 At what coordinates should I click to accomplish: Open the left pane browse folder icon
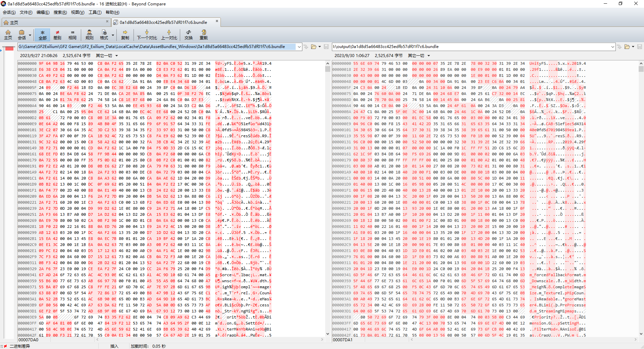pos(313,47)
